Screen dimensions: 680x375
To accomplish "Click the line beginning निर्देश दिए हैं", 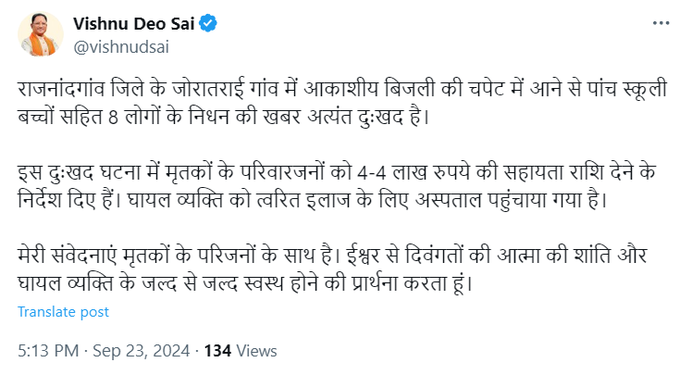I will (x=312, y=200).
